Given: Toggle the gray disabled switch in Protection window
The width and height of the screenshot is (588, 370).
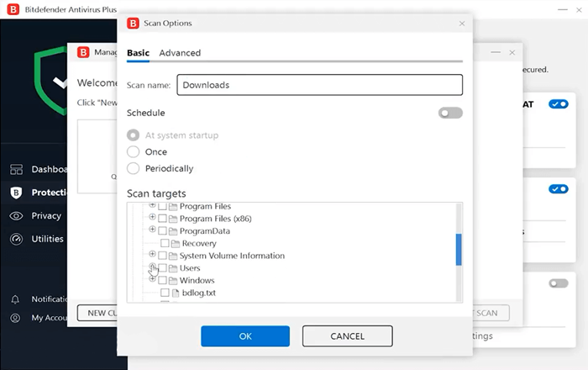Looking at the screenshot, I should pyautogui.click(x=559, y=283).
